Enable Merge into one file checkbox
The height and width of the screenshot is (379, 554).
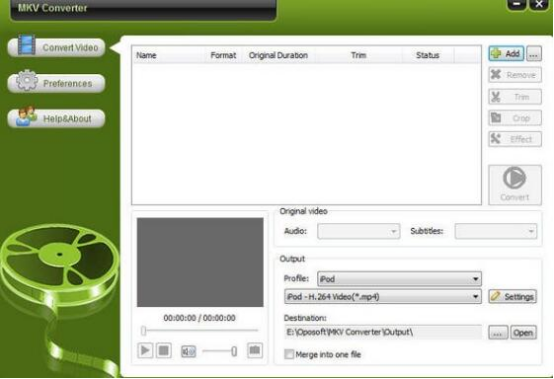(x=289, y=354)
